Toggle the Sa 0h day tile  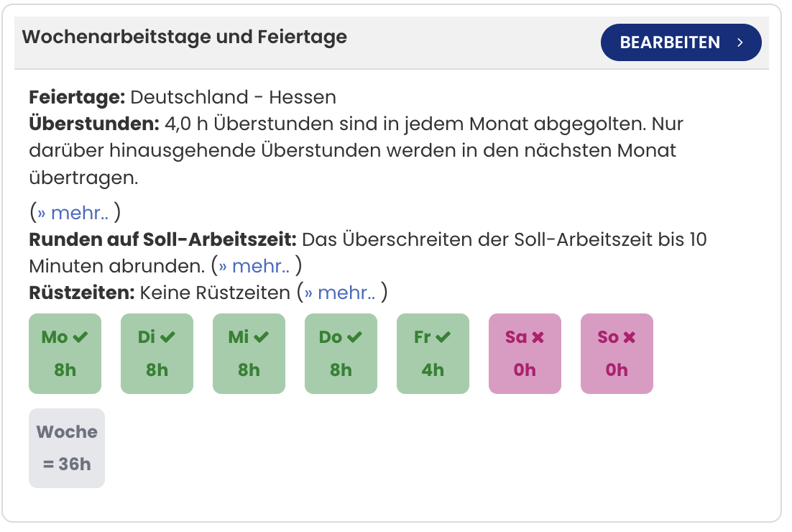[x=525, y=354]
